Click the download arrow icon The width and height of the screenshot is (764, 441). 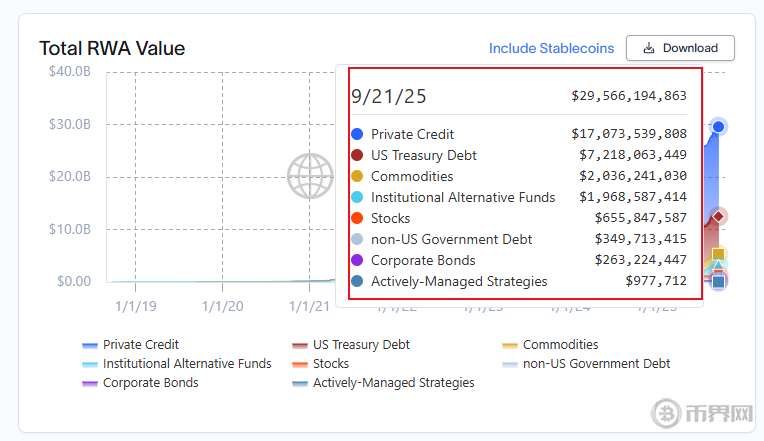point(649,48)
